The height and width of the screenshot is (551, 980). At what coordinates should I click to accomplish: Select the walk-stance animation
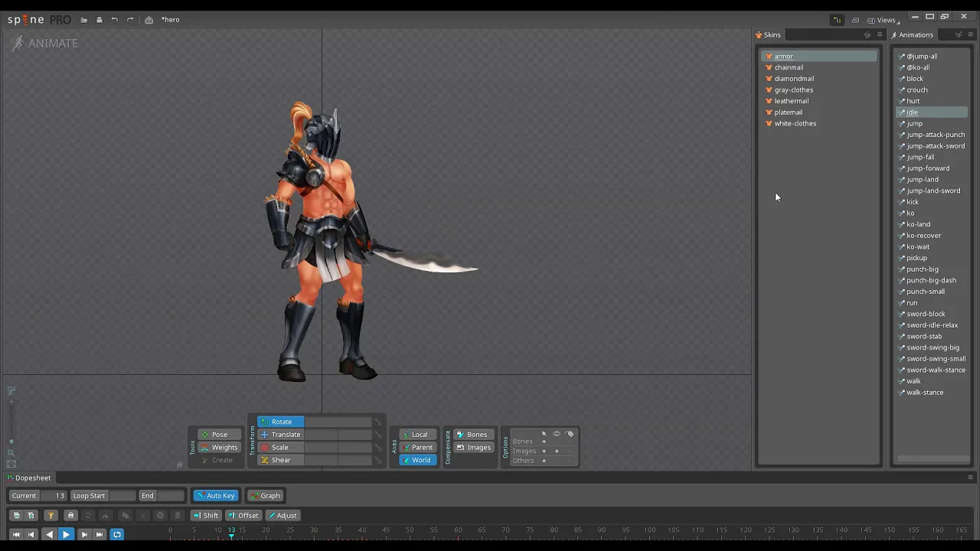coord(925,393)
